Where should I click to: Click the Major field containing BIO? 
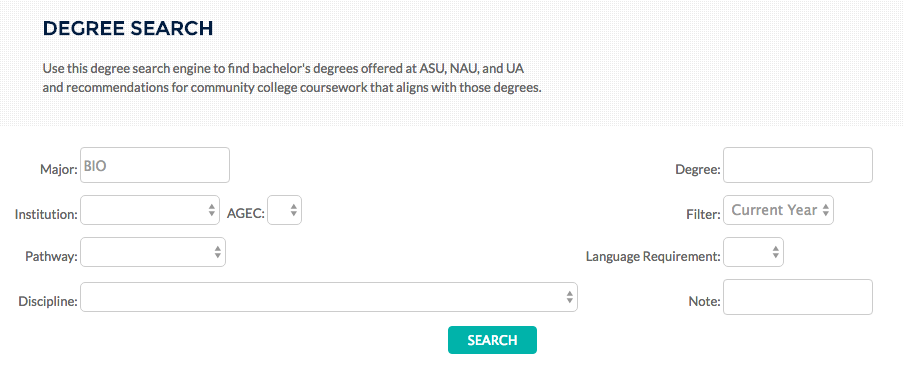[x=155, y=165]
